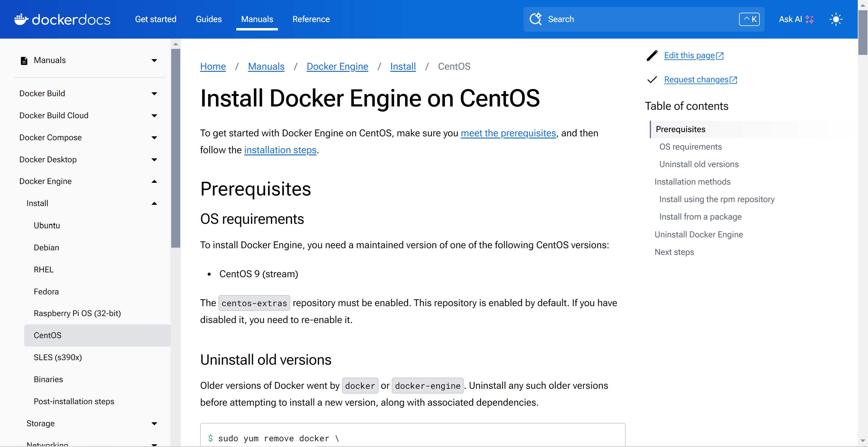868x447 pixels.
Task: Jump to Install using the rpm repository
Action: 717,200
